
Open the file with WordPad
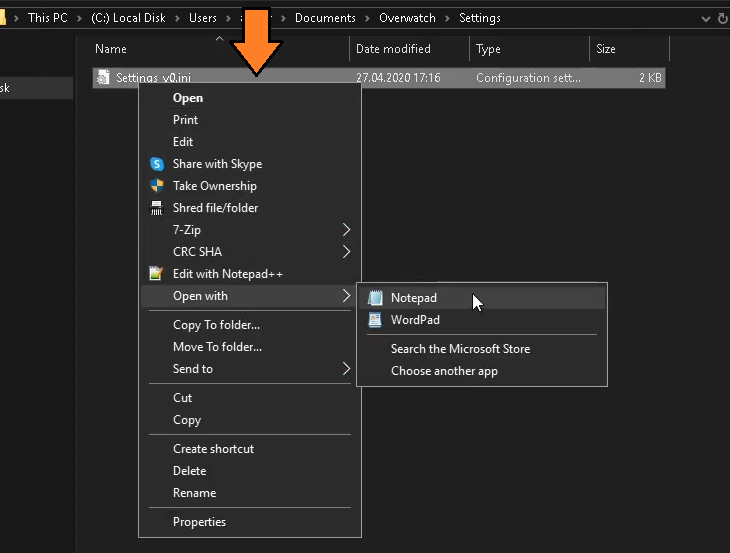pyautogui.click(x=482, y=320)
